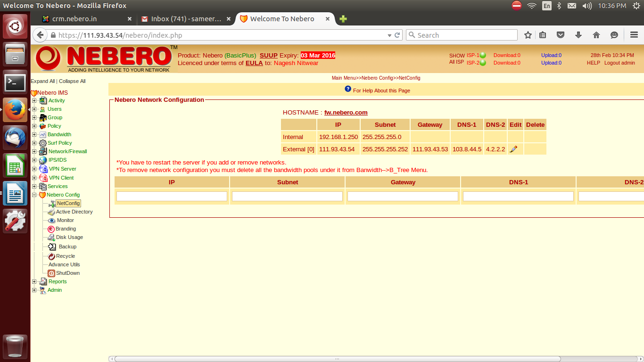
Task: Expand the Activity tree node
Action: pyautogui.click(x=34, y=100)
